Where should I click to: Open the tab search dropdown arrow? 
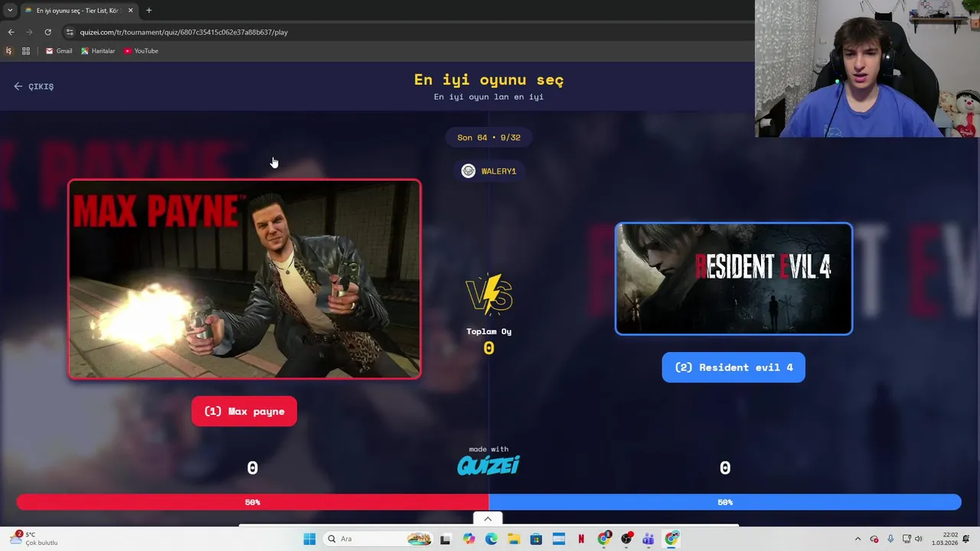[x=10, y=10]
